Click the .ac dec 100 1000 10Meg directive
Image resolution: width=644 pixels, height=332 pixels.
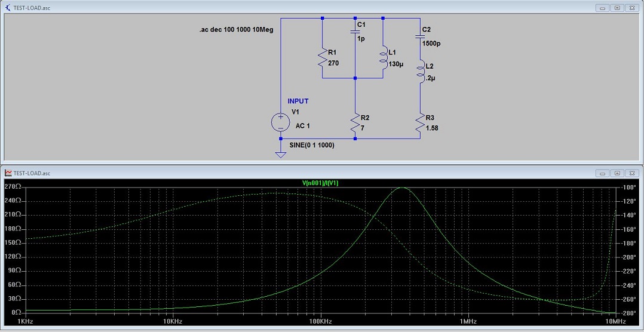(236, 30)
